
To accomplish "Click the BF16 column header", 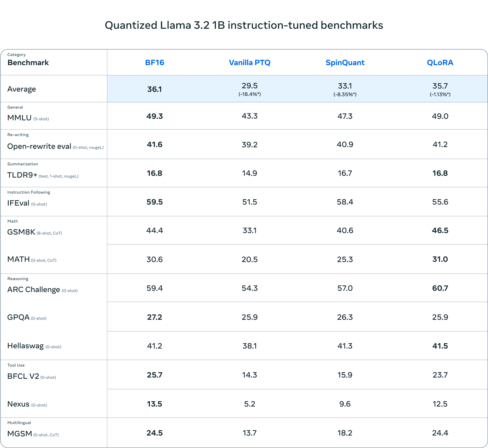I will [x=155, y=63].
